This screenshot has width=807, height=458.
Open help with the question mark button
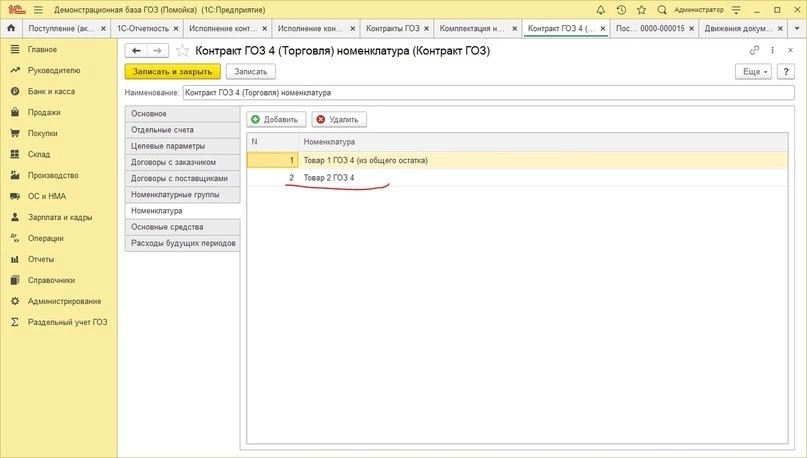pos(785,72)
